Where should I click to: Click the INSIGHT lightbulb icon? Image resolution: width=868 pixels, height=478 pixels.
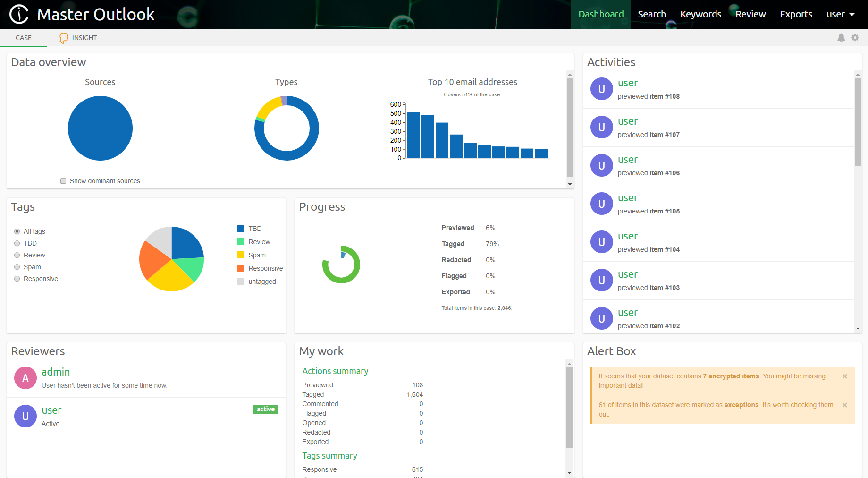pyautogui.click(x=64, y=38)
